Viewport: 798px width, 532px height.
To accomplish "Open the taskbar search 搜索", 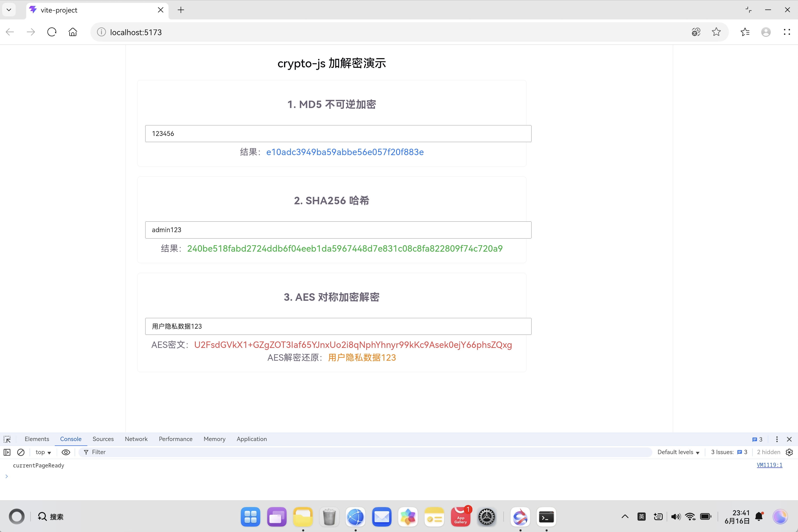I will (x=51, y=516).
